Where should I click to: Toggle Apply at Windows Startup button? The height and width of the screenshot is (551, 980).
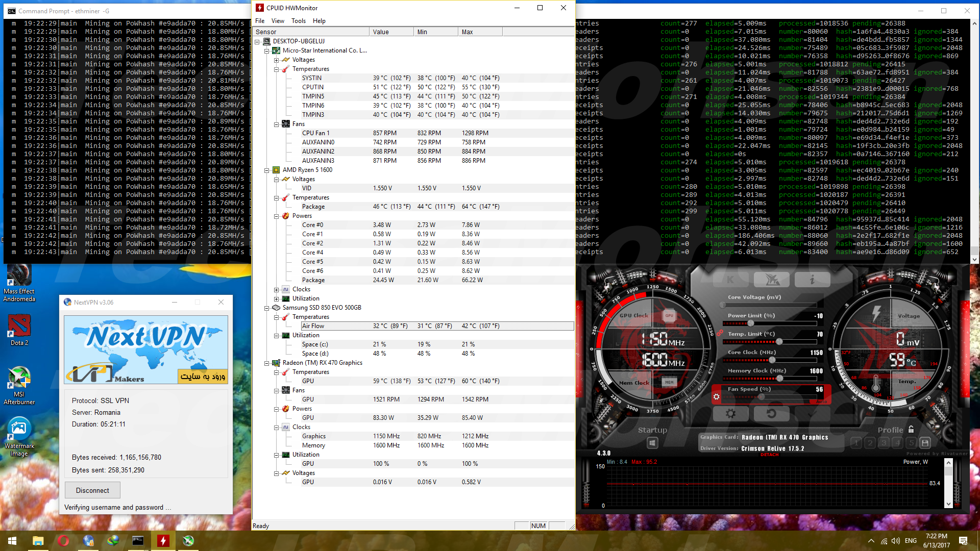click(x=652, y=443)
